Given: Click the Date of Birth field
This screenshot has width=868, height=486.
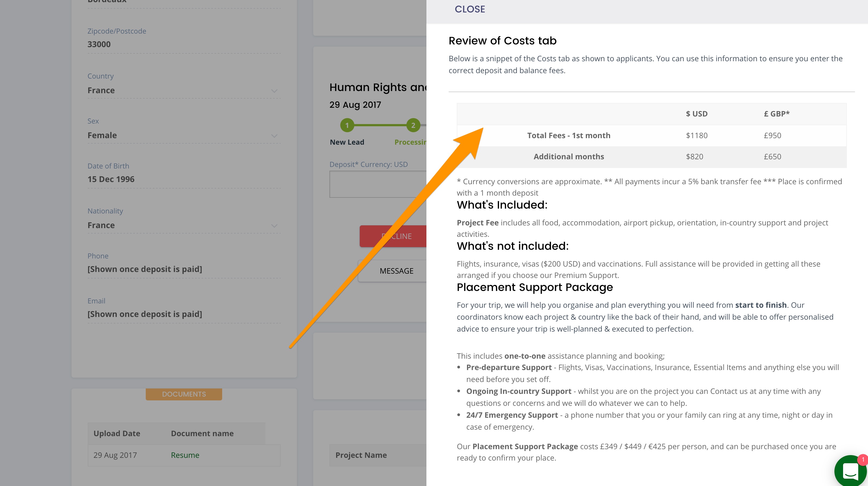Looking at the screenshot, I should 184,179.
